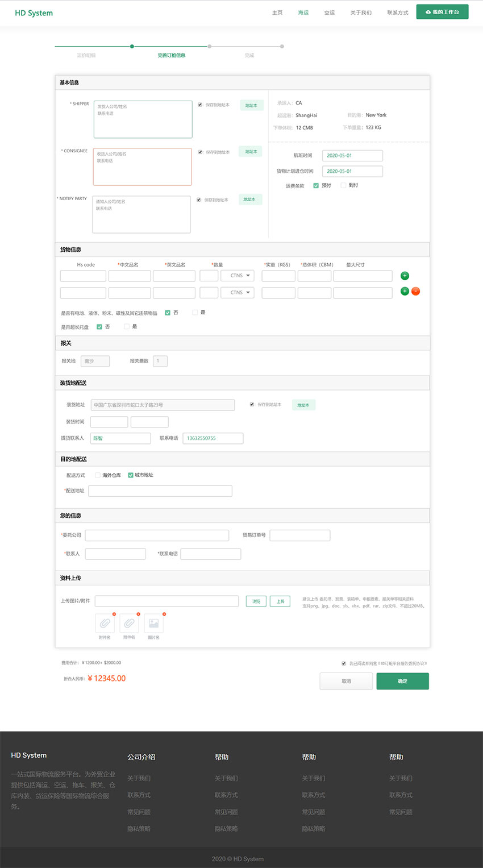Viewport: 483px width, 868px height.
Task: Open 地址本 address book next to SHIPPER
Action: (251, 105)
